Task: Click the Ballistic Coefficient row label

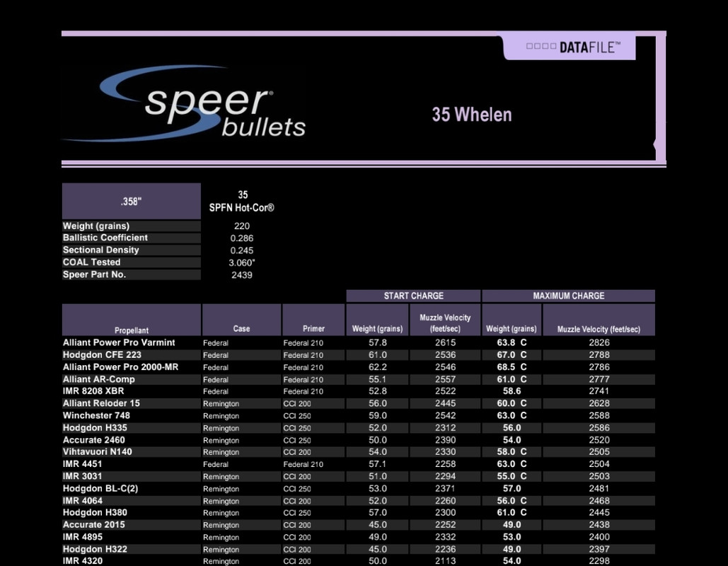Action: pyautogui.click(x=105, y=238)
